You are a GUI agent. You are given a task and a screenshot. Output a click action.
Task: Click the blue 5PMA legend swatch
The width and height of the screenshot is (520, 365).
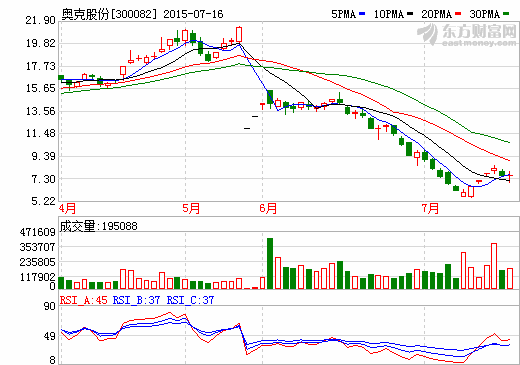[362, 14]
